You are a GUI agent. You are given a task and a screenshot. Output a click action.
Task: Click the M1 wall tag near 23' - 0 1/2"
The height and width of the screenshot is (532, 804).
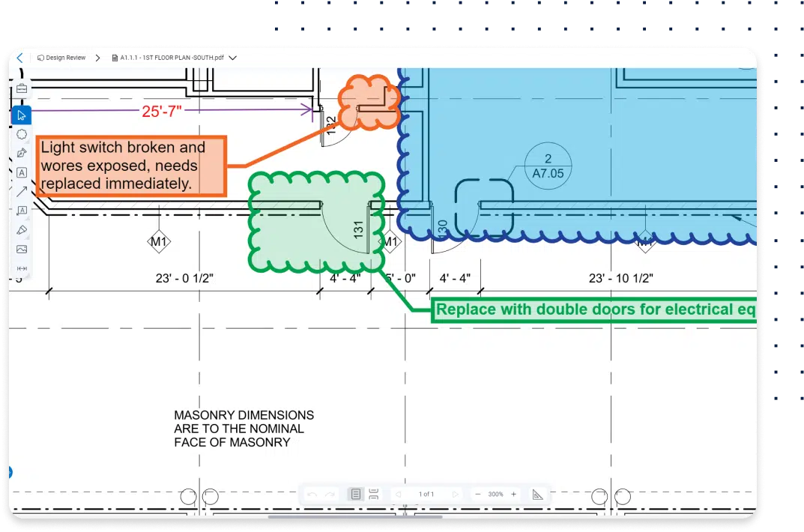tap(159, 241)
